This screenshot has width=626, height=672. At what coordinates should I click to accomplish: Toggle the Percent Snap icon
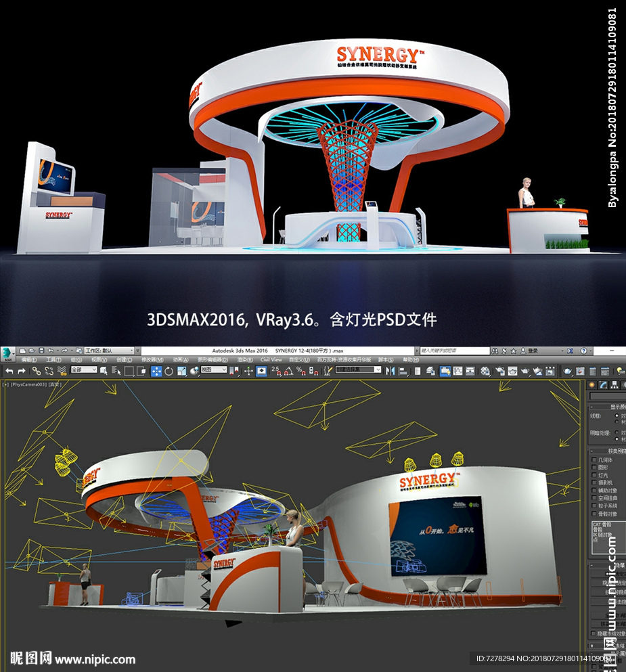tap(301, 371)
